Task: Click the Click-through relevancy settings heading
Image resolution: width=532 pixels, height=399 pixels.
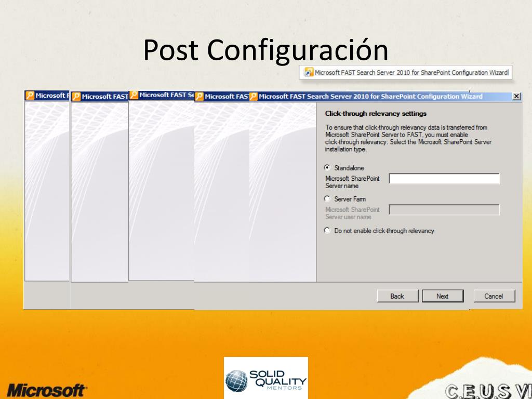Action: 376,114
